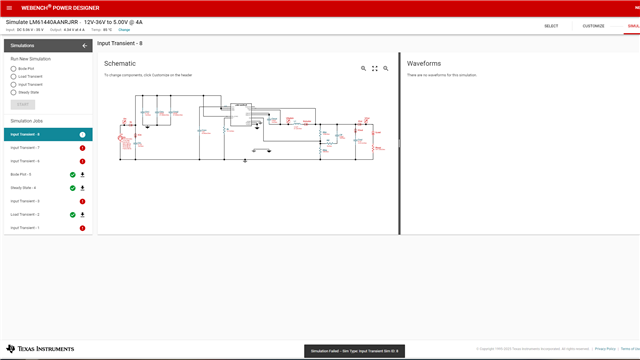
Task: Select the Steady State radio option
Action: [13, 93]
